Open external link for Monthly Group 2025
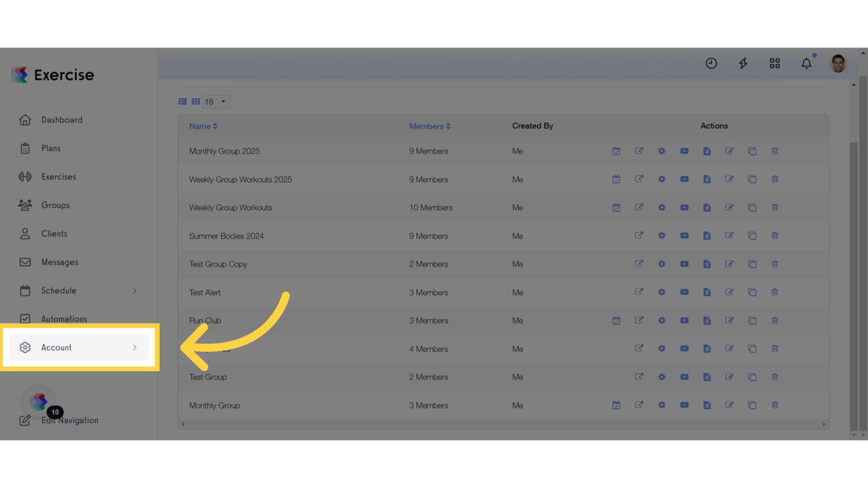Viewport: 868px width, 488px height. click(x=639, y=151)
